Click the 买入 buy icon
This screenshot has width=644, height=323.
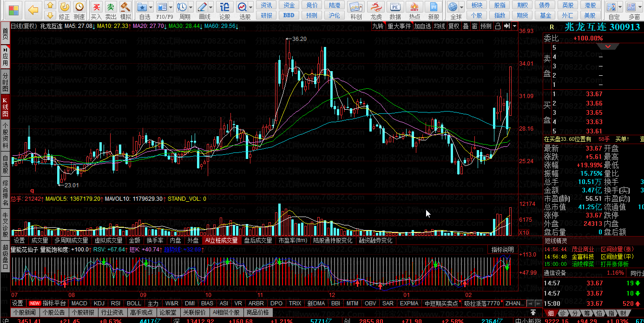click(96, 11)
